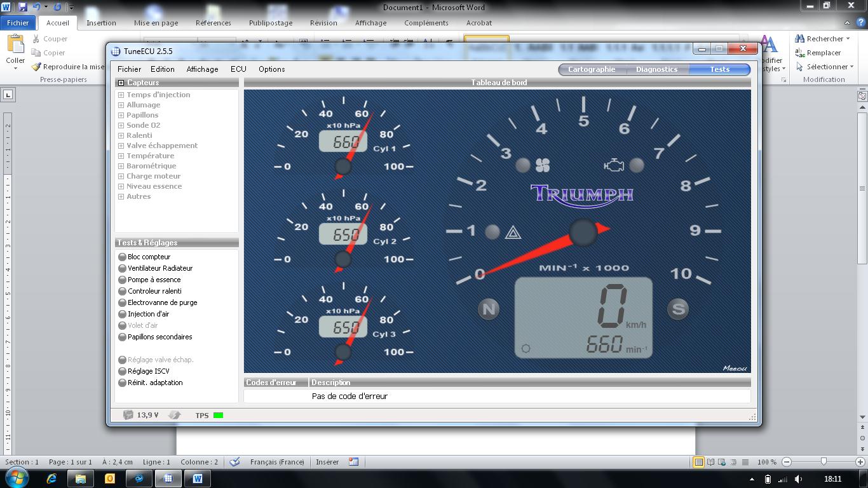Open the Options menu in TuneECU
This screenshot has height=488, width=868.
click(x=272, y=69)
